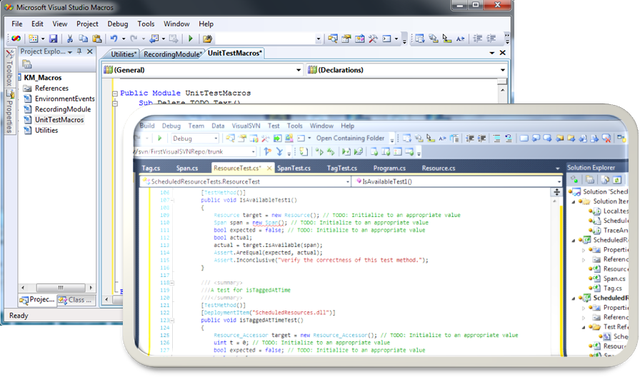Click the Increase Indent icon in Macros toolbar
Viewport: 640px width, 377px height.
(491, 39)
